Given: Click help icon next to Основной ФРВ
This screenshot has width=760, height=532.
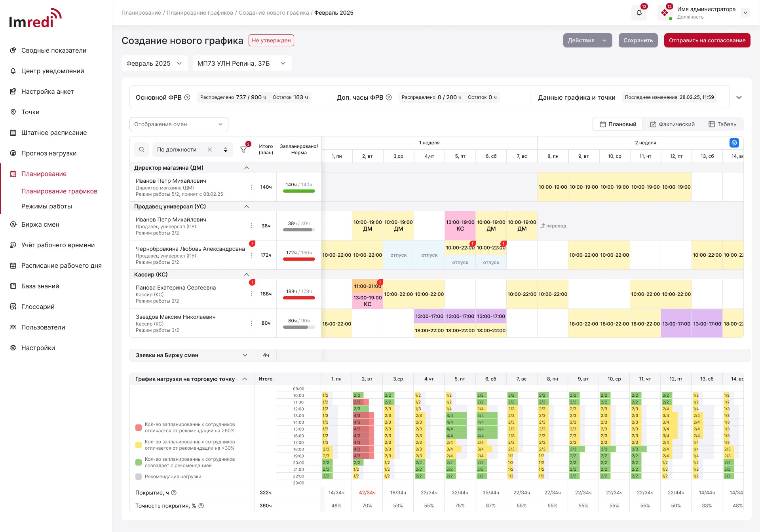Looking at the screenshot, I should point(188,97).
